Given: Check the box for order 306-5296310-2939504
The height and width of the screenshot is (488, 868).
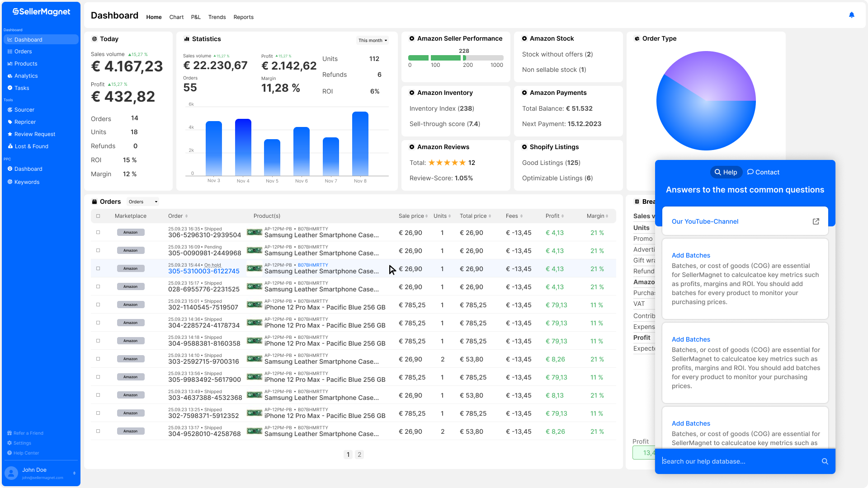Looking at the screenshot, I should coord(98,232).
